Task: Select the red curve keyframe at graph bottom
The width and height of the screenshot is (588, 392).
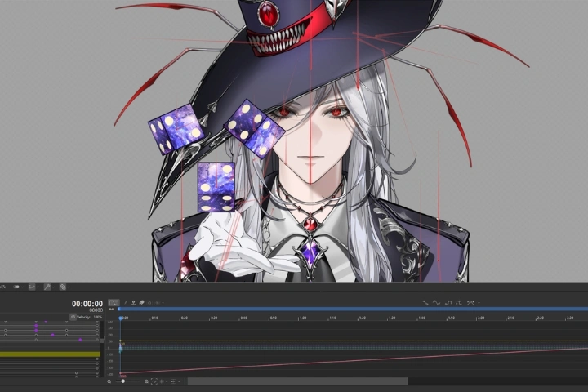Action: pyautogui.click(x=121, y=373)
